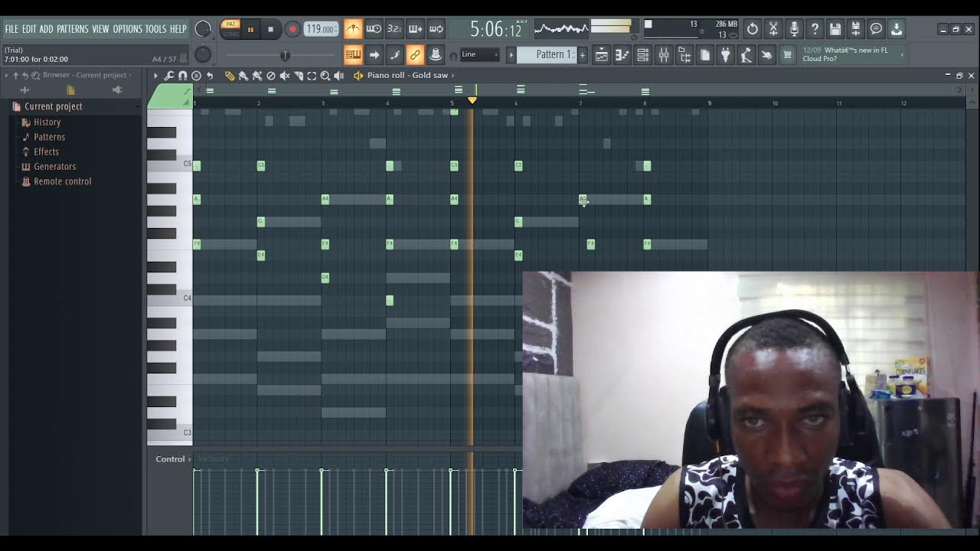The width and height of the screenshot is (980, 551).
Task: Click the question mark help icon
Action: (x=815, y=29)
